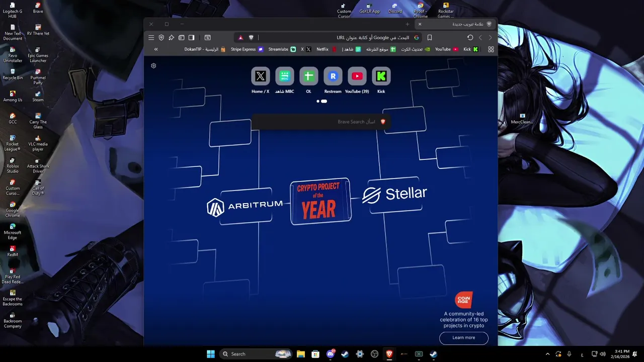Open the Brave main hamburger menu
The height and width of the screenshot is (362, 644).
pyautogui.click(x=151, y=38)
